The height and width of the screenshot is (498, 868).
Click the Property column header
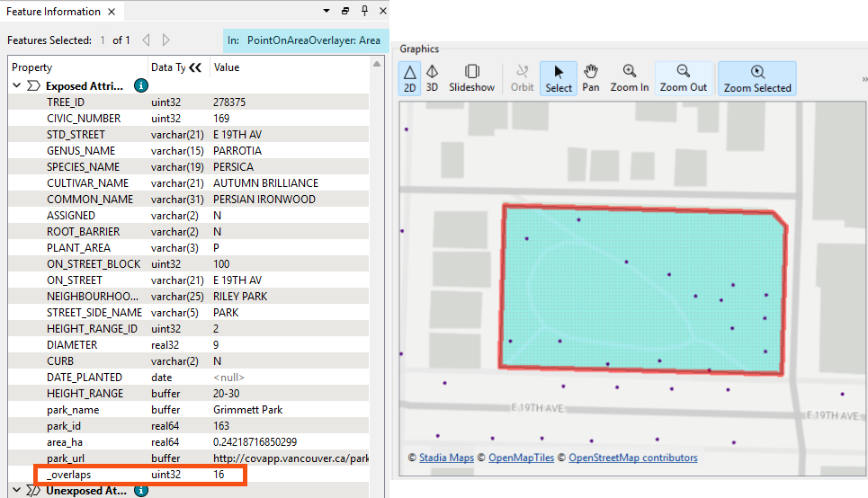[31, 67]
